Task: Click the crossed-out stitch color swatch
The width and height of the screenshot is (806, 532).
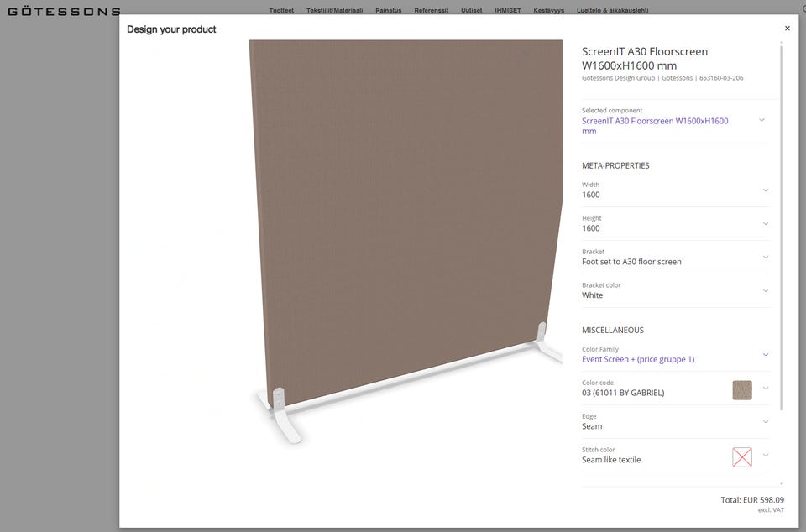Action: 741,457
